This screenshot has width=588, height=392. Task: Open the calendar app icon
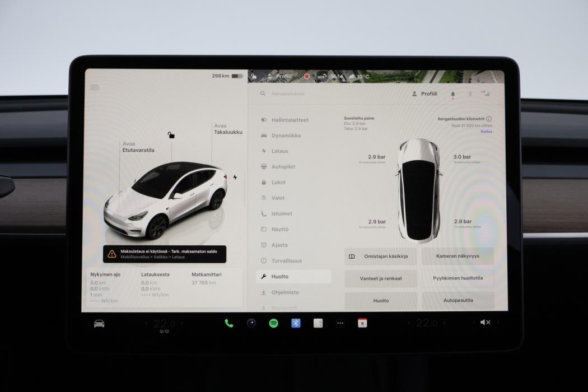point(362,323)
